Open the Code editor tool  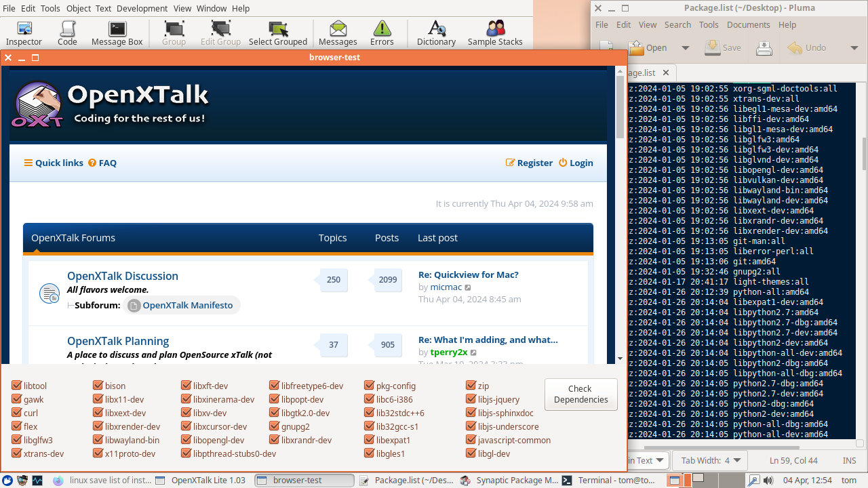(x=67, y=33)
